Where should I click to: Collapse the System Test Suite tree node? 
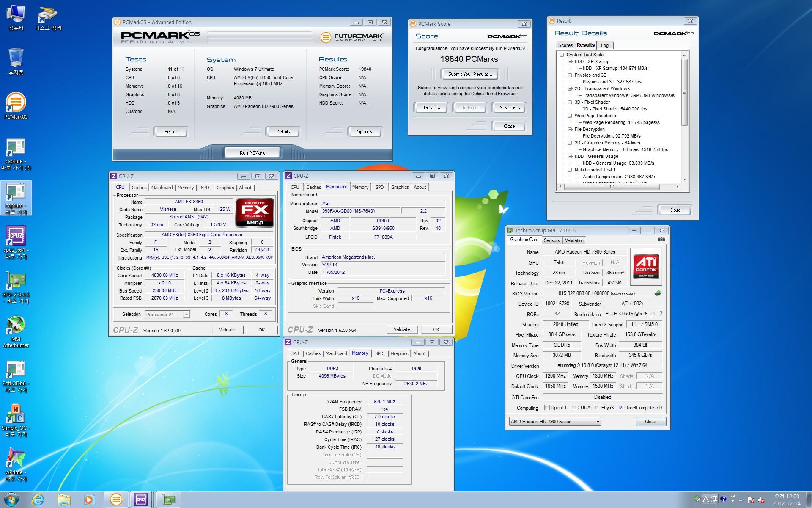tap(562, 55)
